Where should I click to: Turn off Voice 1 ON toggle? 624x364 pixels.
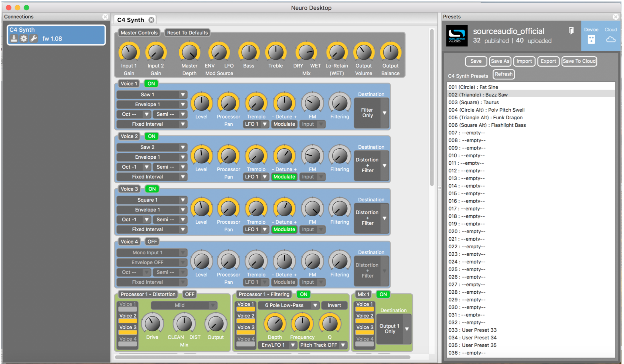(x=151, y=83)
